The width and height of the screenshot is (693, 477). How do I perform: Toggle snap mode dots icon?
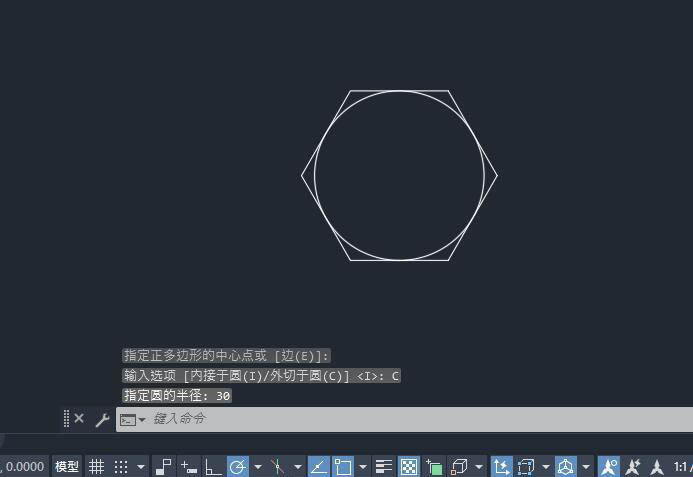121,466
